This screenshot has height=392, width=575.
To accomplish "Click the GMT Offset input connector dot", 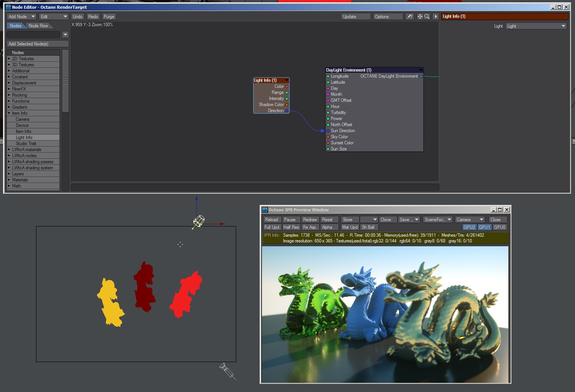I will 328,101.
